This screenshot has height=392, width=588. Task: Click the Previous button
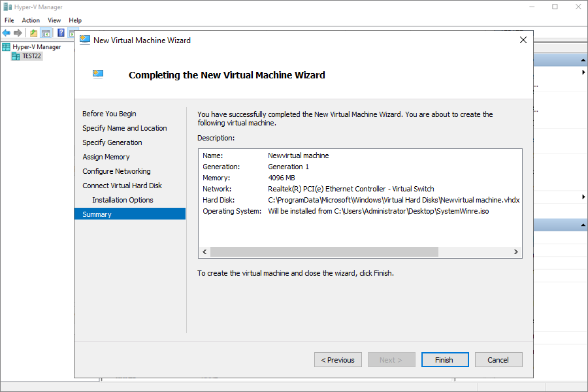(338, 360)
